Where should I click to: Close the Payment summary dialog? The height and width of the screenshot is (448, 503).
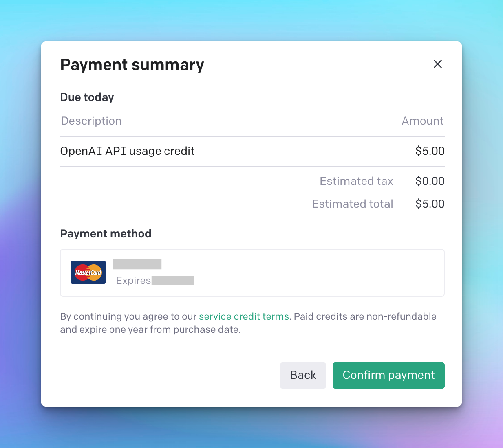tap(438, 64)
